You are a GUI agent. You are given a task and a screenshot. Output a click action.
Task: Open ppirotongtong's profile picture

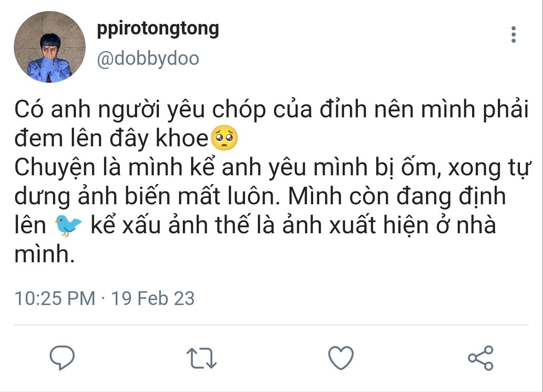(50, 47)
